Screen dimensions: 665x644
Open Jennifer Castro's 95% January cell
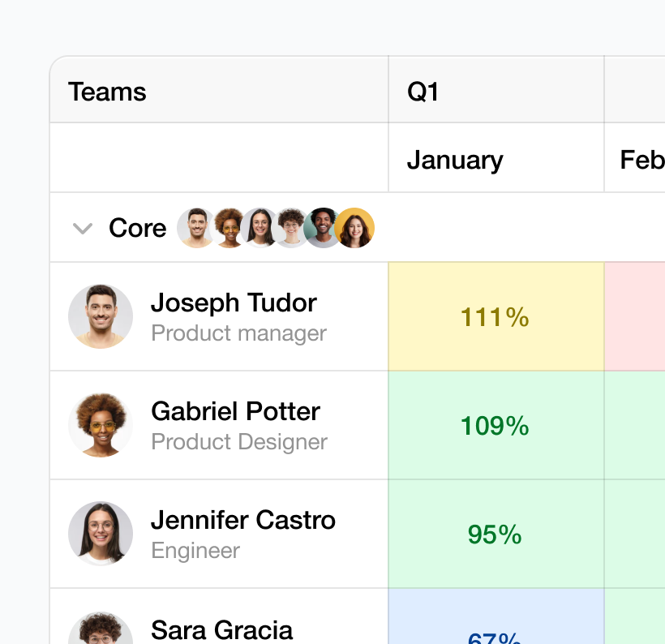pos(496,534)
